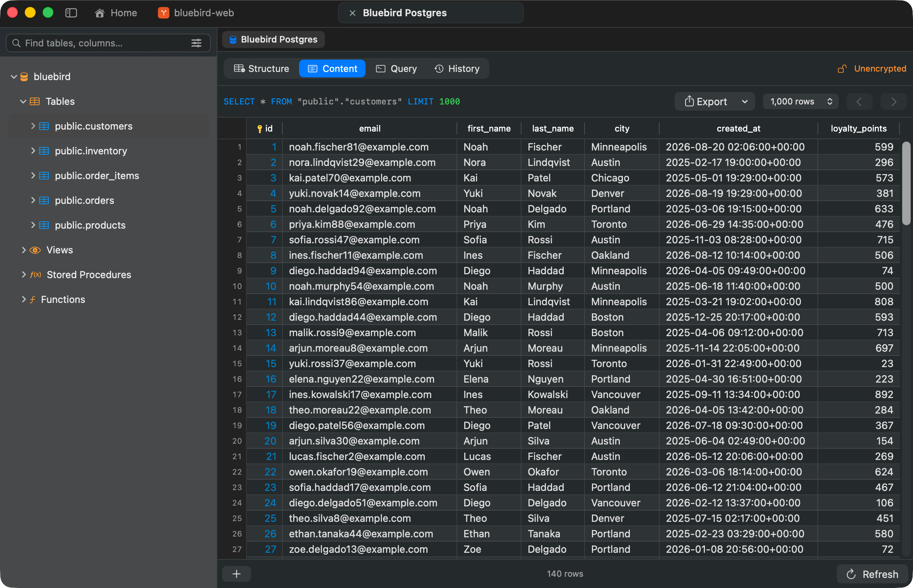The image size is (913, 588).
Task: Toggle the sidebar panel icon
Action: (x=71, y=13)
